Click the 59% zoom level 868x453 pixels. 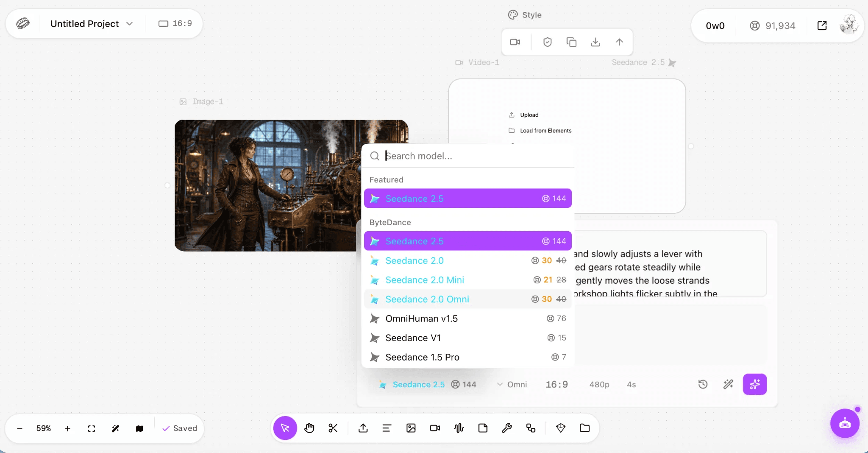[x=44, y=428]
